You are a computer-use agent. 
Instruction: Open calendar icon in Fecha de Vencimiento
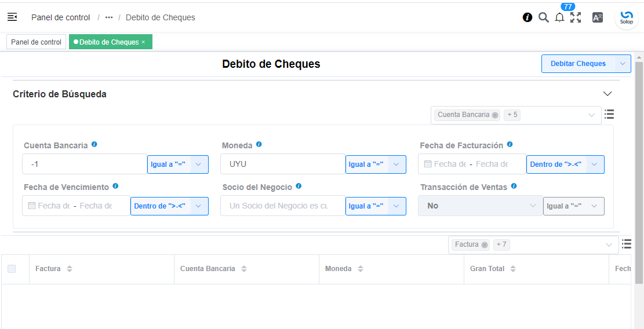(32, 206)
